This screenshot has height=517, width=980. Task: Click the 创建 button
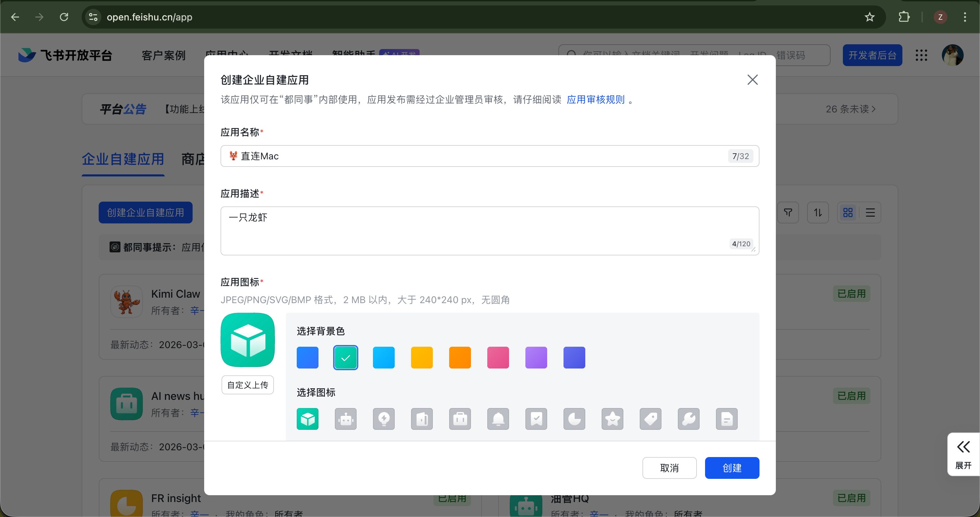point(732,468)
